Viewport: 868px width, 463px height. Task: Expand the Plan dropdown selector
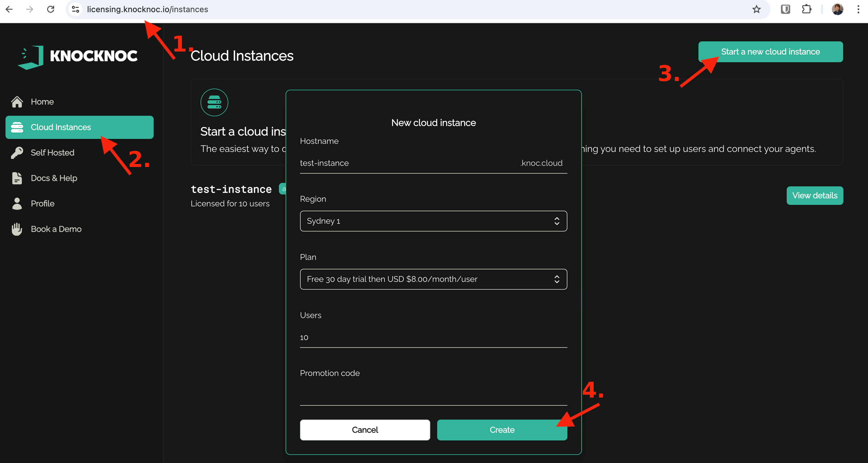[x=433, y=279]
